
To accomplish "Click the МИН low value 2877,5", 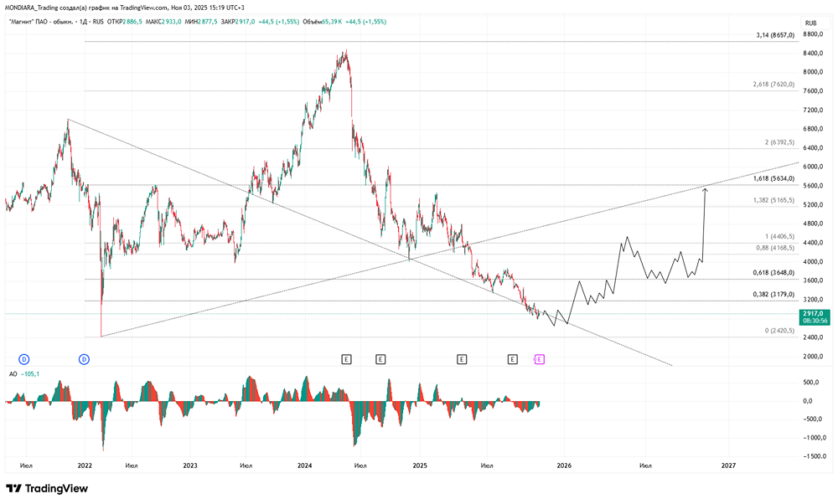I will click(207, 22).
